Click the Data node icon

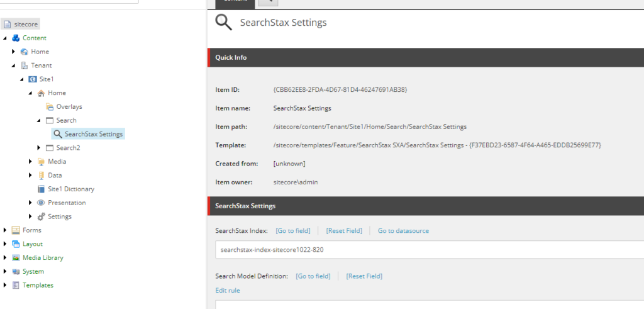point(41,176)
